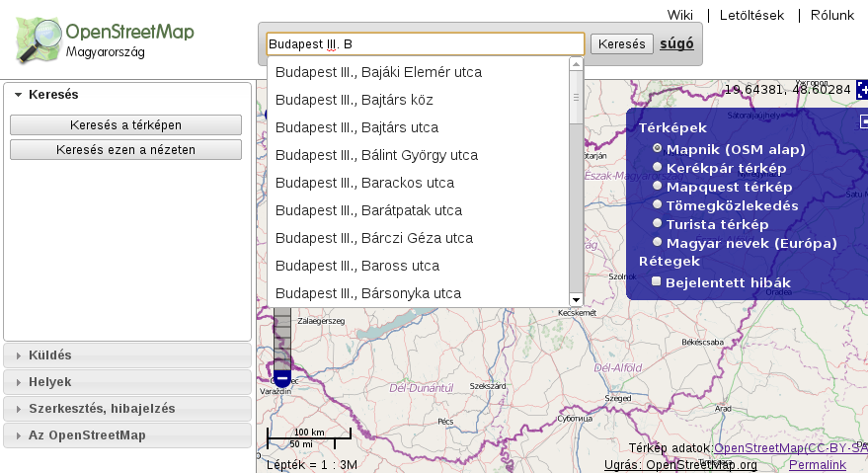
Task: Choose Budapest III., Barátpatak utca suggestion
Action: [418, 210]
